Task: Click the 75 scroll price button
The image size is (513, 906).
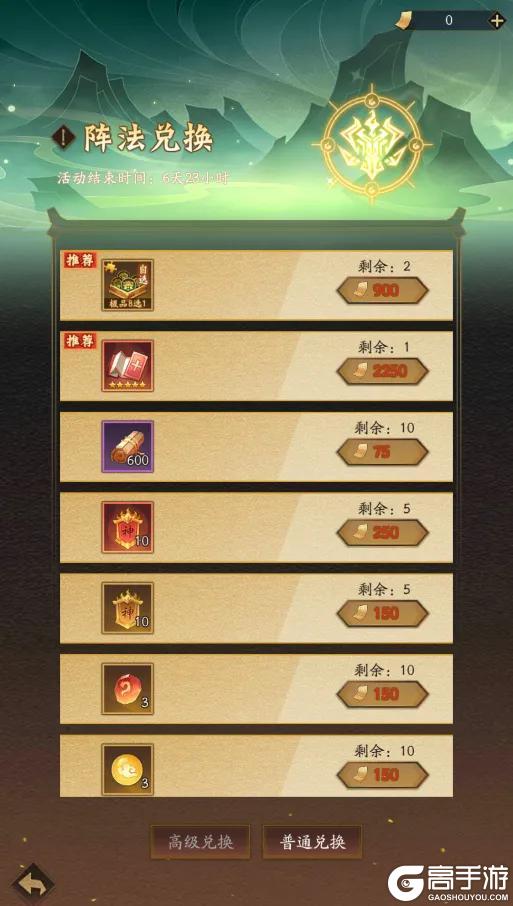Action: tap(382, 452)
